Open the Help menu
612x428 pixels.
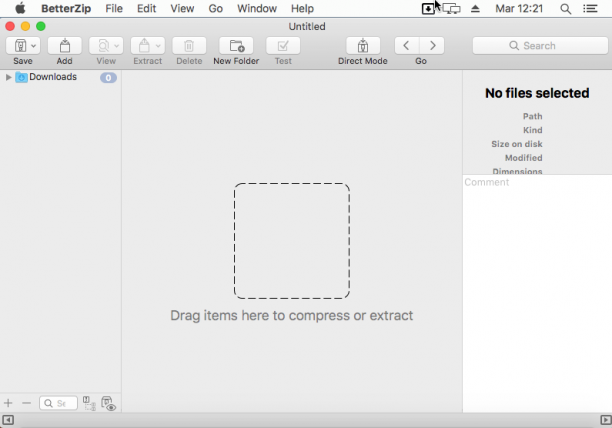(x=302, y=9)
